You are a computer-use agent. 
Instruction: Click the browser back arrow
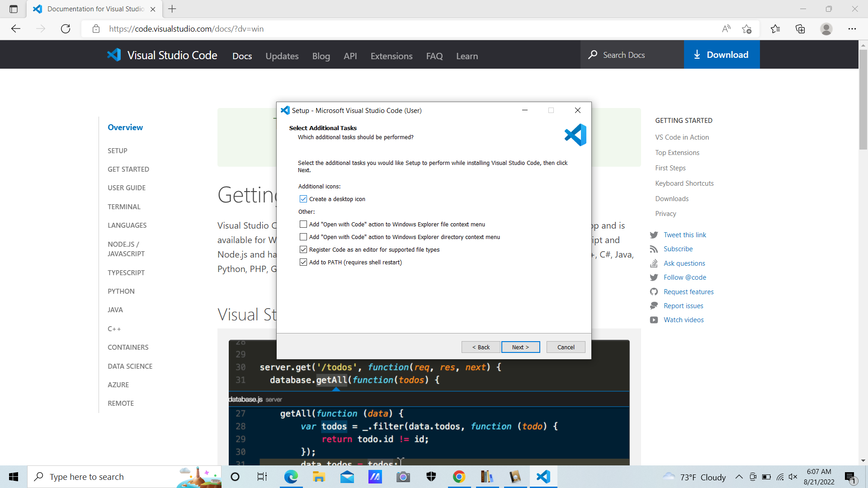(16, 29)
